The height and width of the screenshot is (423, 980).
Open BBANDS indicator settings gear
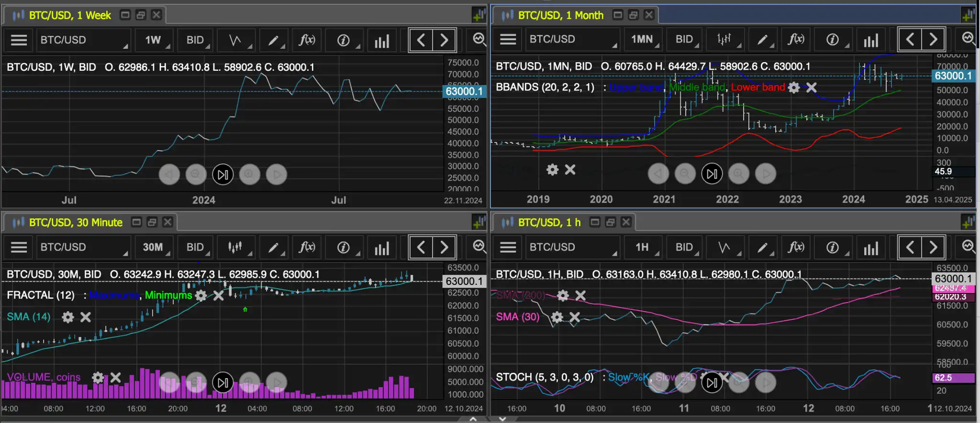(794, 87)
